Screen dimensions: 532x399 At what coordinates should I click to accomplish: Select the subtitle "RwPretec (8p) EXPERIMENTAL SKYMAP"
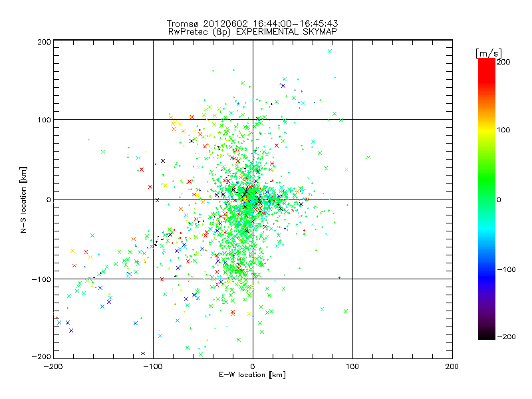252,32
